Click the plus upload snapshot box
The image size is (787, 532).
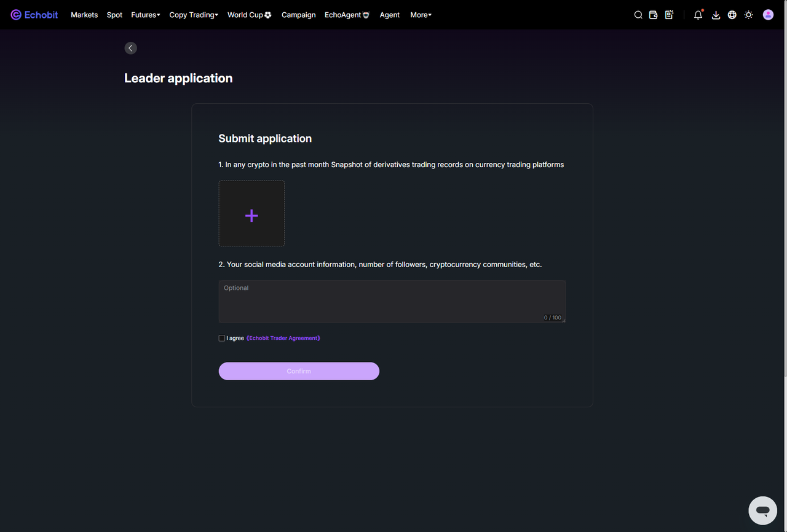pyautogui.click(x=251, y=213)
